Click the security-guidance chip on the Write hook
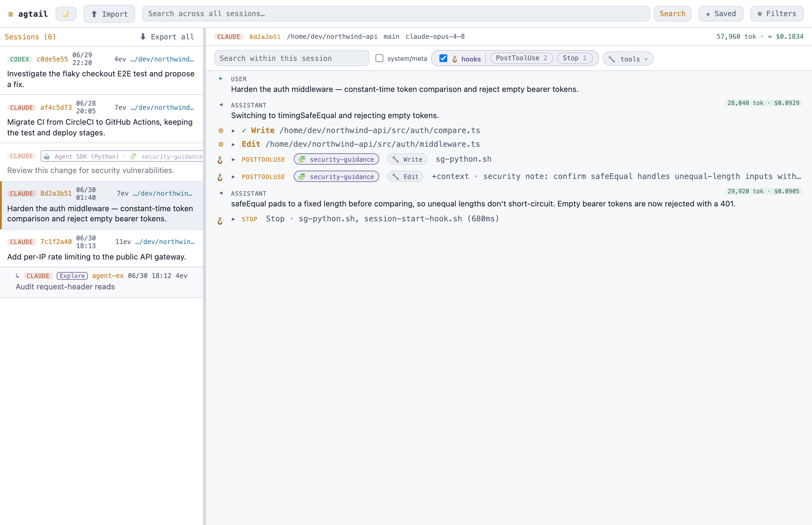 pyautogui.click(x=336, y=159)
